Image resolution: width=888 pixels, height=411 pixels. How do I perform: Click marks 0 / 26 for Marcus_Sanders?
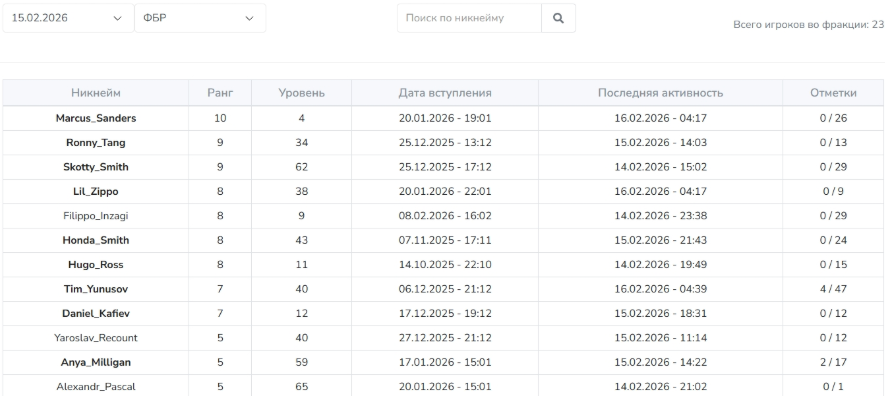(833, 118)
